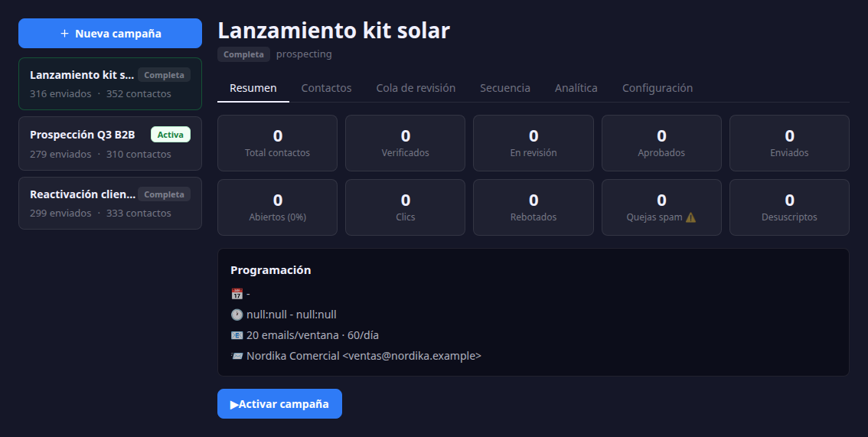This screenshot has width=868, height=437.
Task: Click the play icon in Activar campaña
Action: (x=235, y=404)
